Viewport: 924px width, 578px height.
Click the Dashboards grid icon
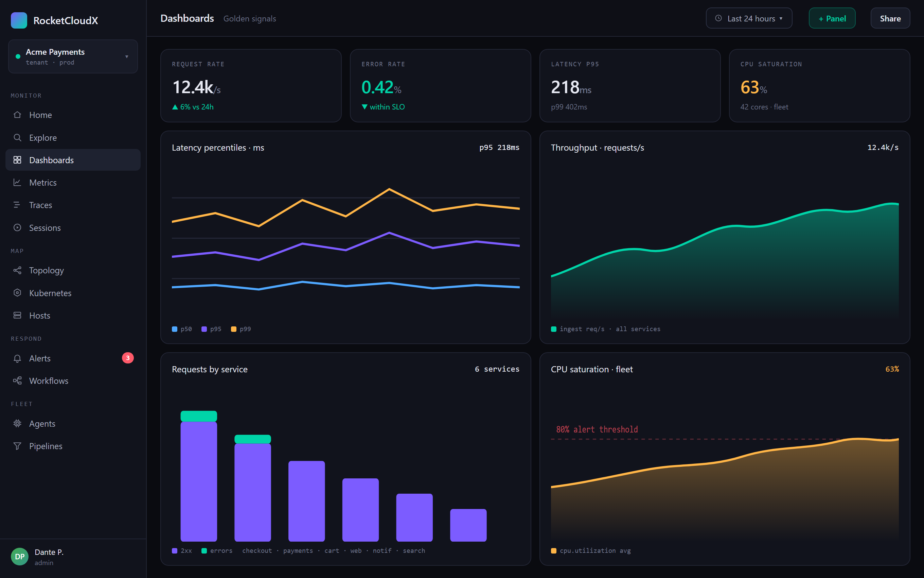click(x=17, y=160)
